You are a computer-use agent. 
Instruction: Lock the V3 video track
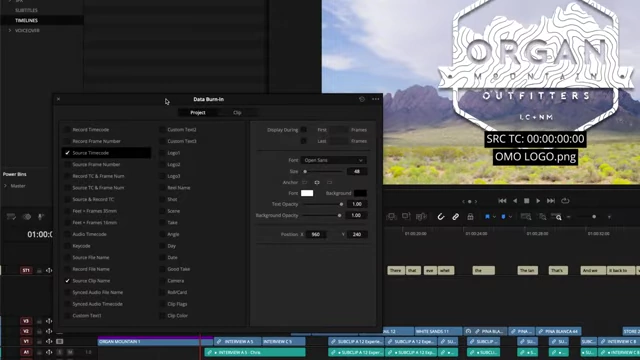pos(39,321)
